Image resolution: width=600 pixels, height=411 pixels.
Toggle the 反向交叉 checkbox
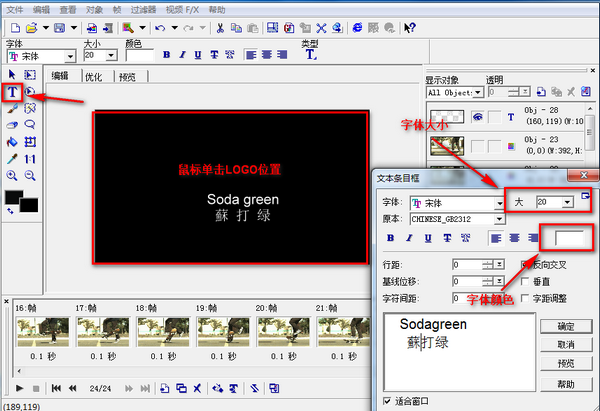click(525, 264)
